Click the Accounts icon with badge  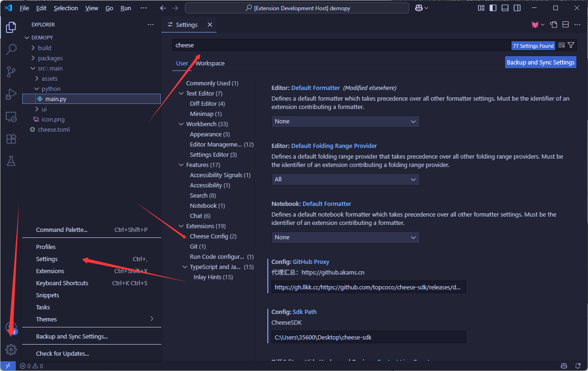(11, 328)
